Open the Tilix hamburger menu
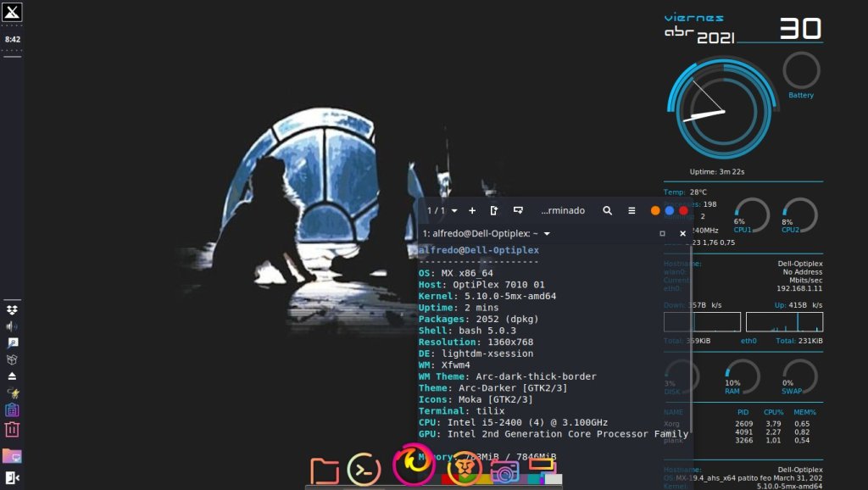 (x=632, y=210)
